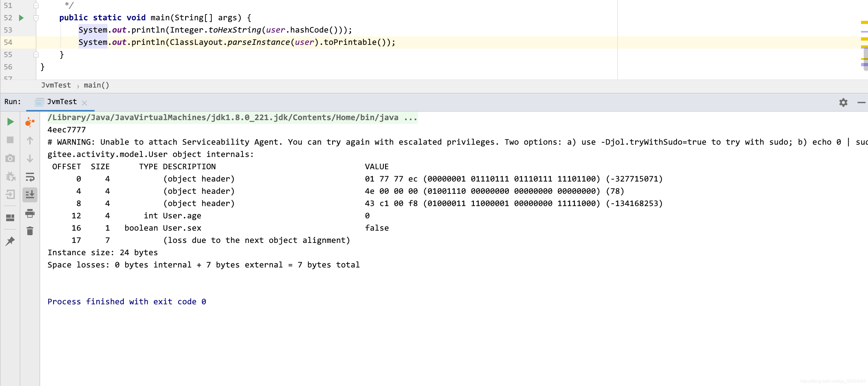Screen dimensions: 868x386
Task: Select the JvmTest run tab
Action: click(62, 102)
